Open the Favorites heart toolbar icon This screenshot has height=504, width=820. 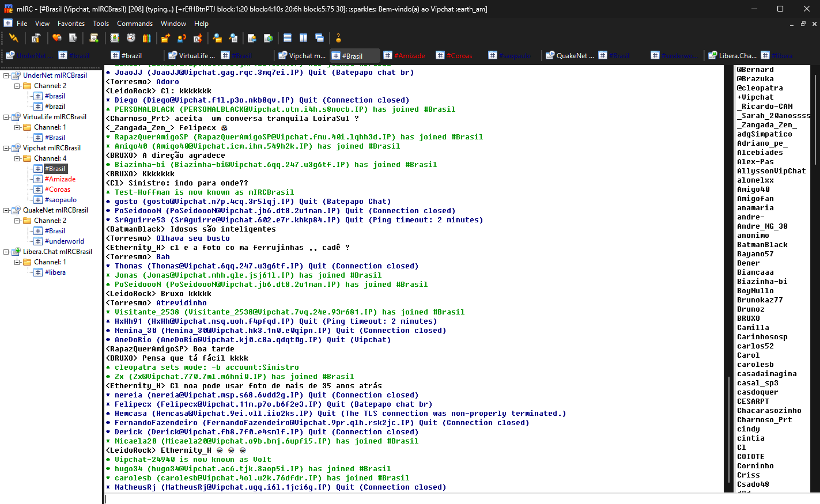56,38
